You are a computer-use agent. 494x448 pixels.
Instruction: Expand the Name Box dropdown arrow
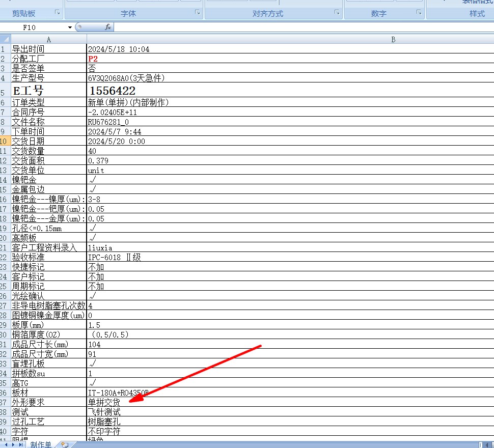(70, 27)
